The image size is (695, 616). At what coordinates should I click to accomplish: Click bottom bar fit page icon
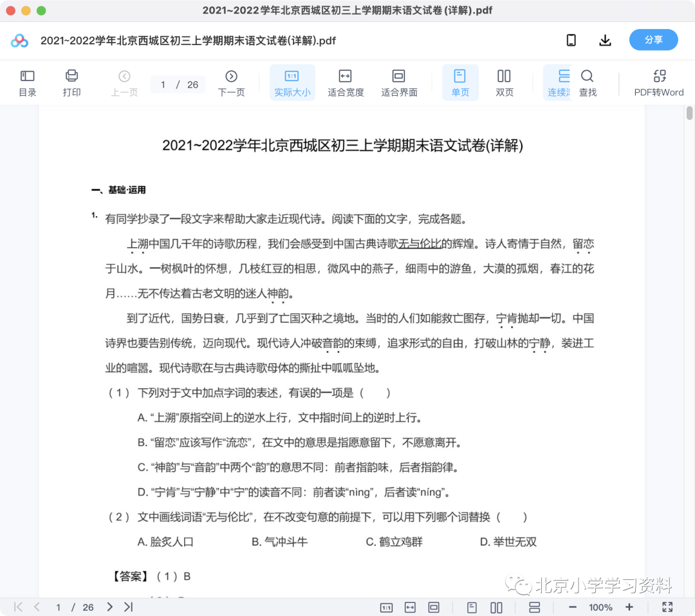pyautogui.click(x=434, y=607)
